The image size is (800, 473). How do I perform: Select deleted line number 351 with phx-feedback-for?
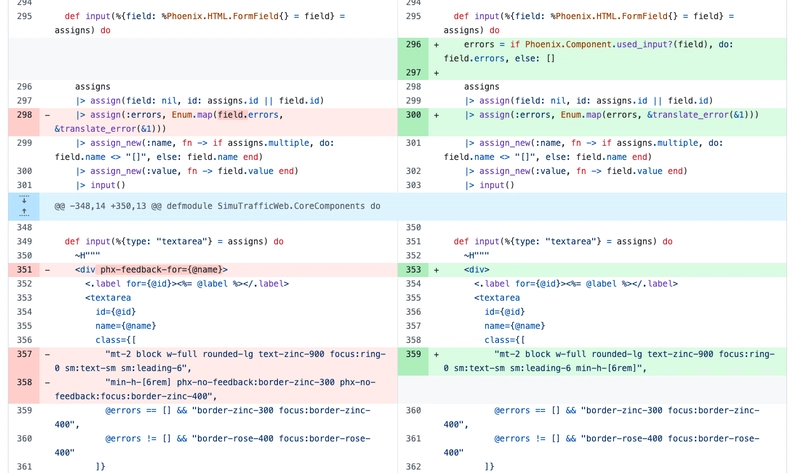coord(24,269)
